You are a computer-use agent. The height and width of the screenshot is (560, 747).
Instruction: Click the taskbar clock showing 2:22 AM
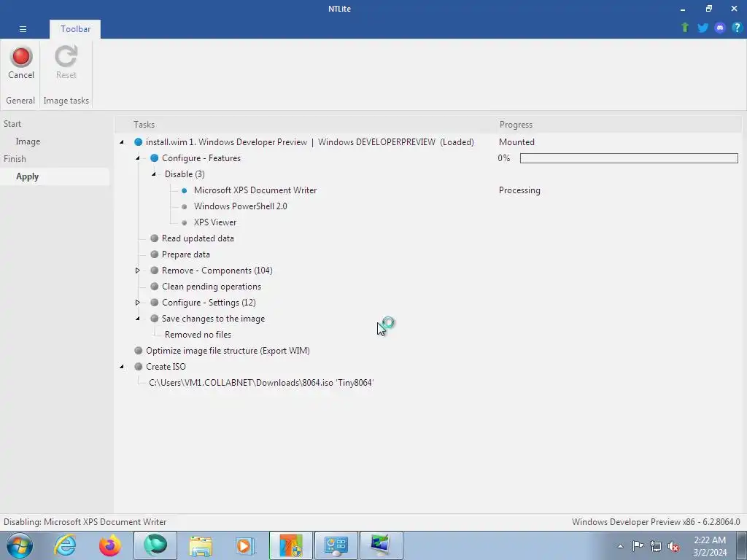pyautogui.click(x=709, y=546)
